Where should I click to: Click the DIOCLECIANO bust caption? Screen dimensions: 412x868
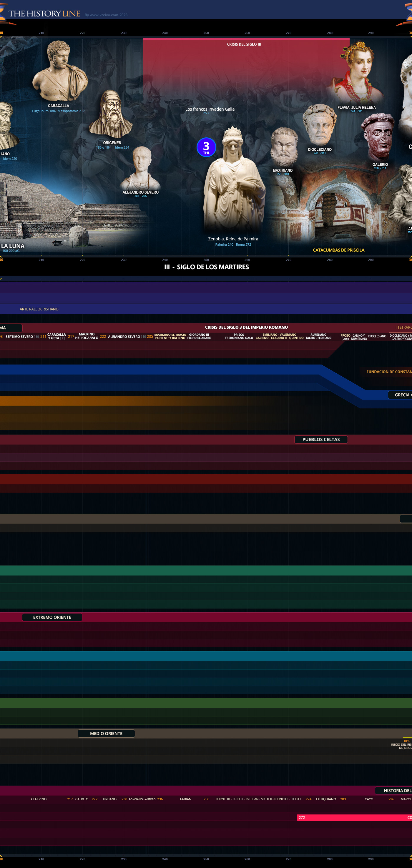(320, 149)
